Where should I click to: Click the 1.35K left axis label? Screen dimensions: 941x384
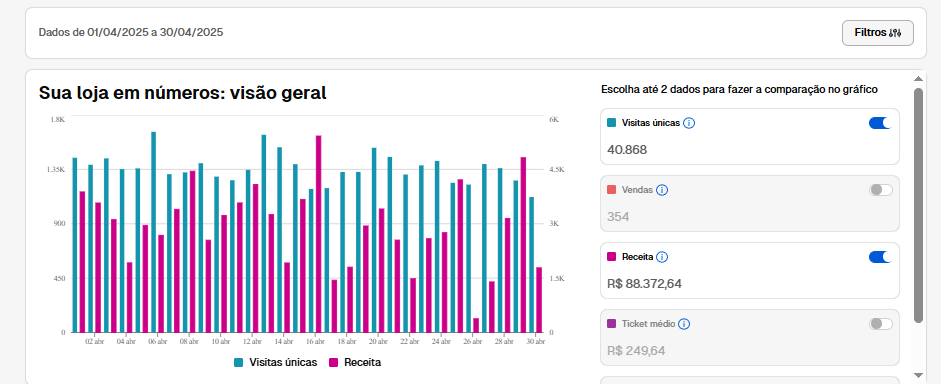pos(56,170)
